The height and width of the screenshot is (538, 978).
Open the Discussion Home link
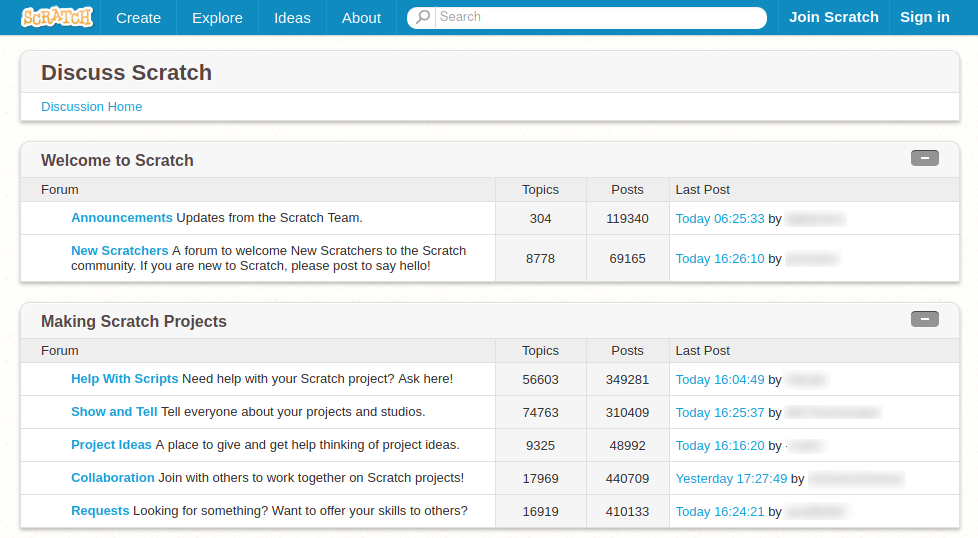92,107
